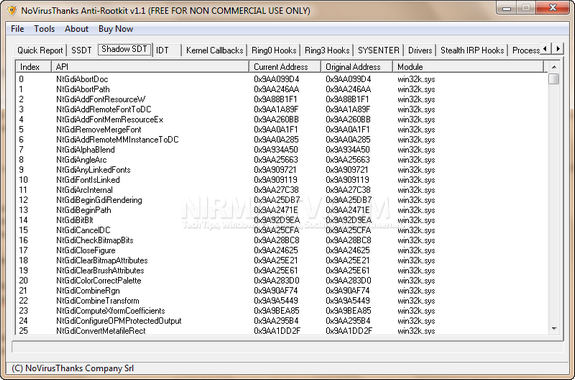Sort by the Original Address column header

[x=357, y=67]
